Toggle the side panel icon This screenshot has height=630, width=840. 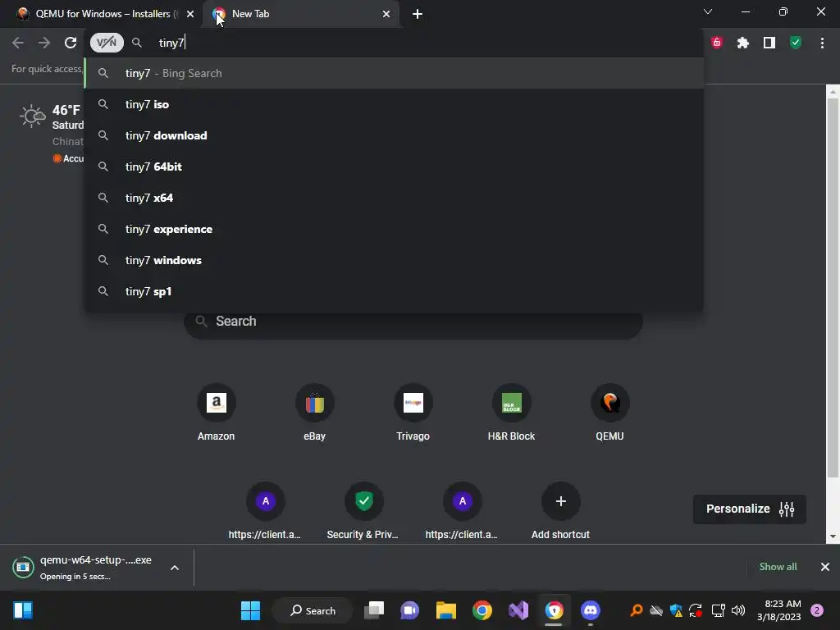[769, 43]
